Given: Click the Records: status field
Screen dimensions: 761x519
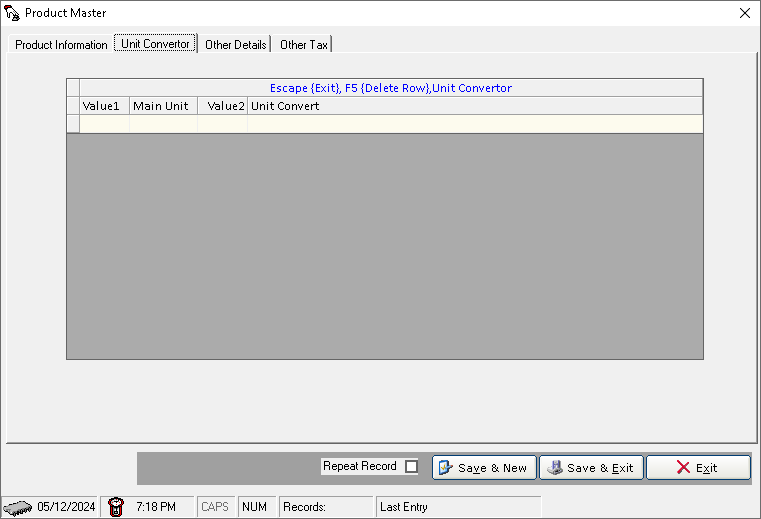Looking at the screenshot, I should pyautogui.click(x=326, y=507).
